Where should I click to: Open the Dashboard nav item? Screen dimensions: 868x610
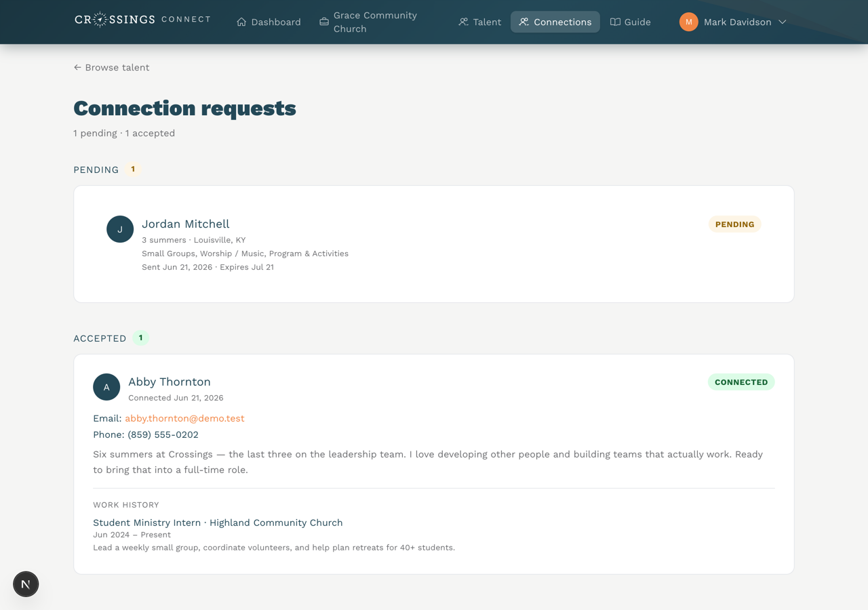(x=269, y=22)
